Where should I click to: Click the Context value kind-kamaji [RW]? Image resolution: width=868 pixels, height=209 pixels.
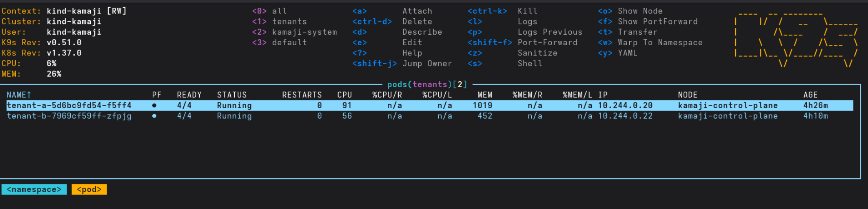[86, 11]
